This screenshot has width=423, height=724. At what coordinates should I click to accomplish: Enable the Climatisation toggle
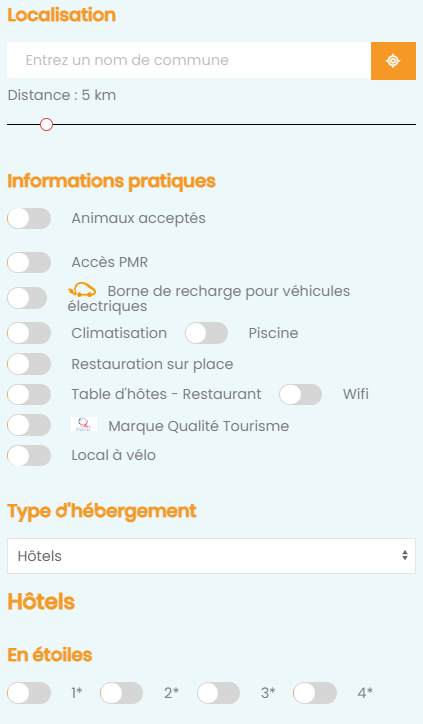[29, 333]
